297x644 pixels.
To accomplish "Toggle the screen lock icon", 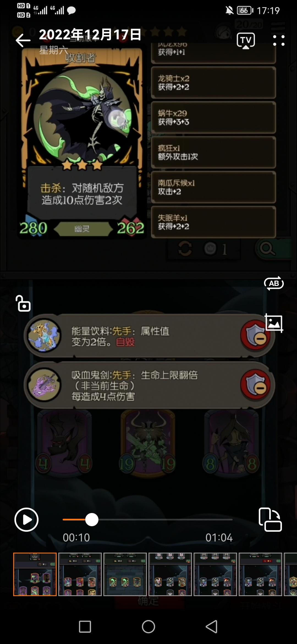I will 23,303.
